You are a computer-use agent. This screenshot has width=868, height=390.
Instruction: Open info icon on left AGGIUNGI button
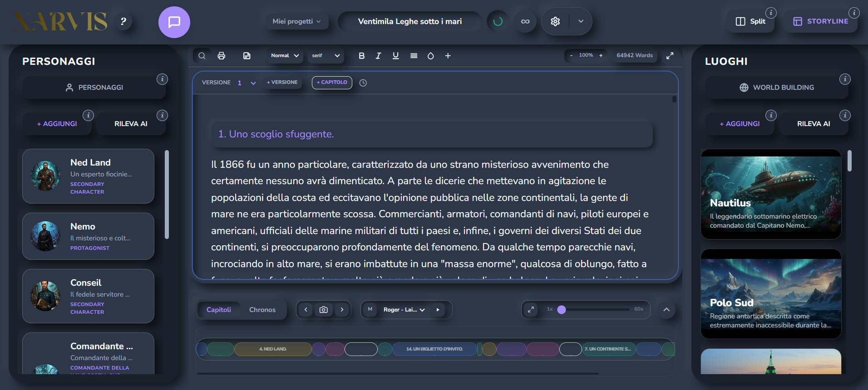(88, 115)
